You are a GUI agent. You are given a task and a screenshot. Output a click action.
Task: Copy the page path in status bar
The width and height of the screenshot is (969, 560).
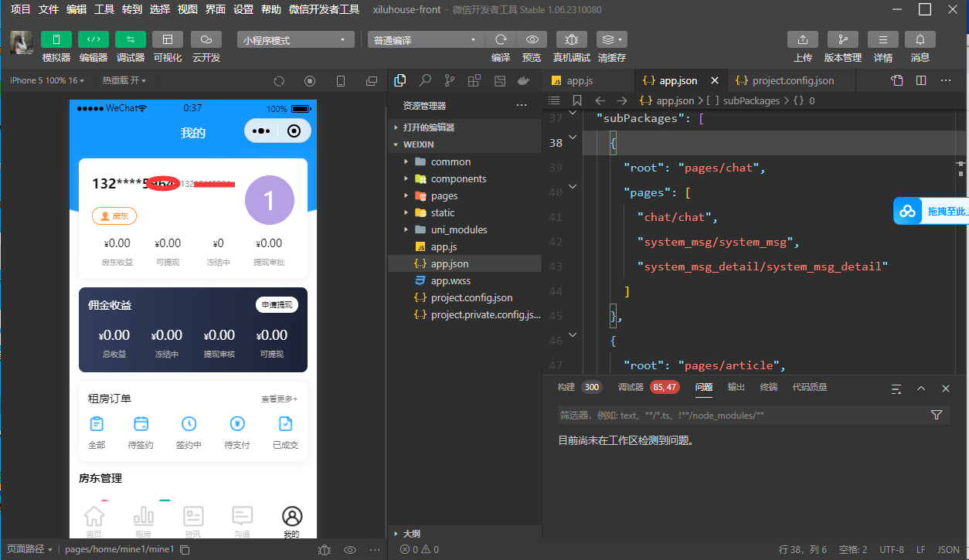tap(185, 550)
